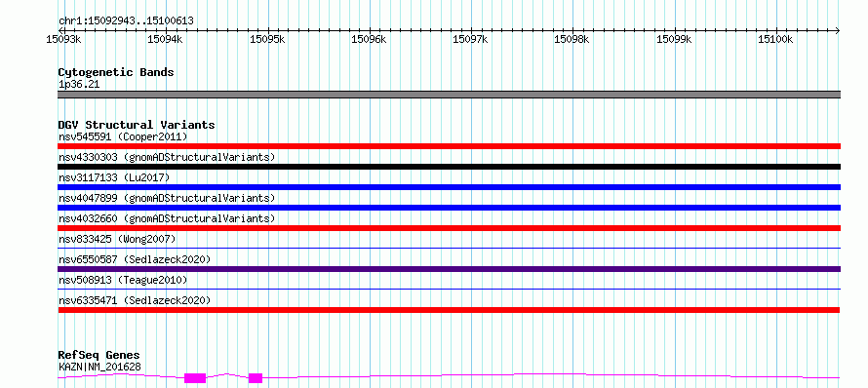This screenshot has height=388, width=868.
Task: Click the 15095k ruler tick label
Action: pyautogui.click(x=267, y=39)
